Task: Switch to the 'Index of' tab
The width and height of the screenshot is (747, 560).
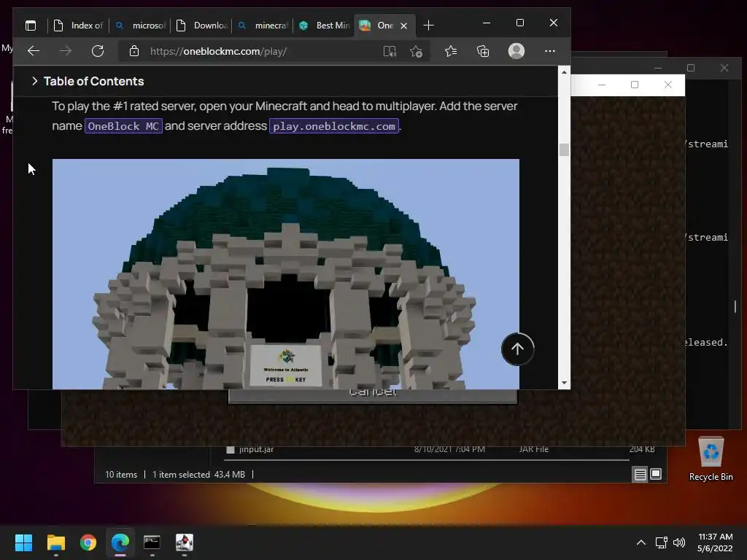Action: coord(78,26)
